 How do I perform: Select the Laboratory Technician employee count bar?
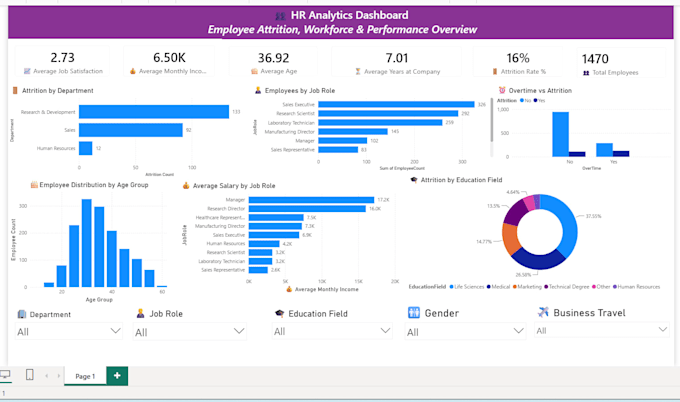point(380,123)
